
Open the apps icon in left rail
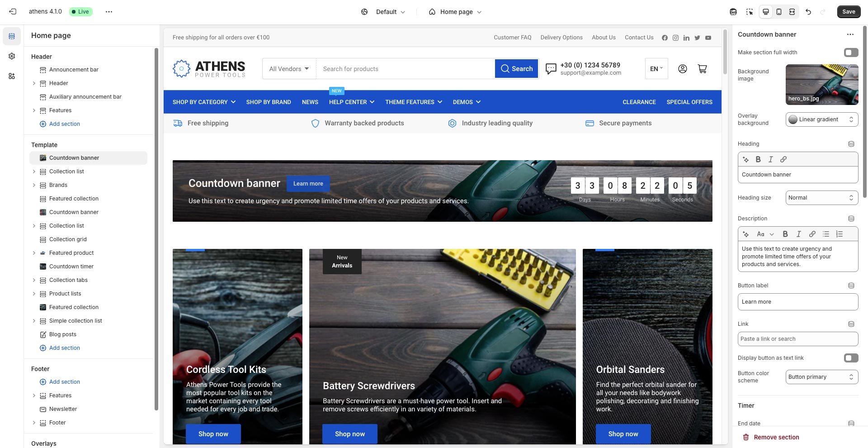(x=12, y=76)
